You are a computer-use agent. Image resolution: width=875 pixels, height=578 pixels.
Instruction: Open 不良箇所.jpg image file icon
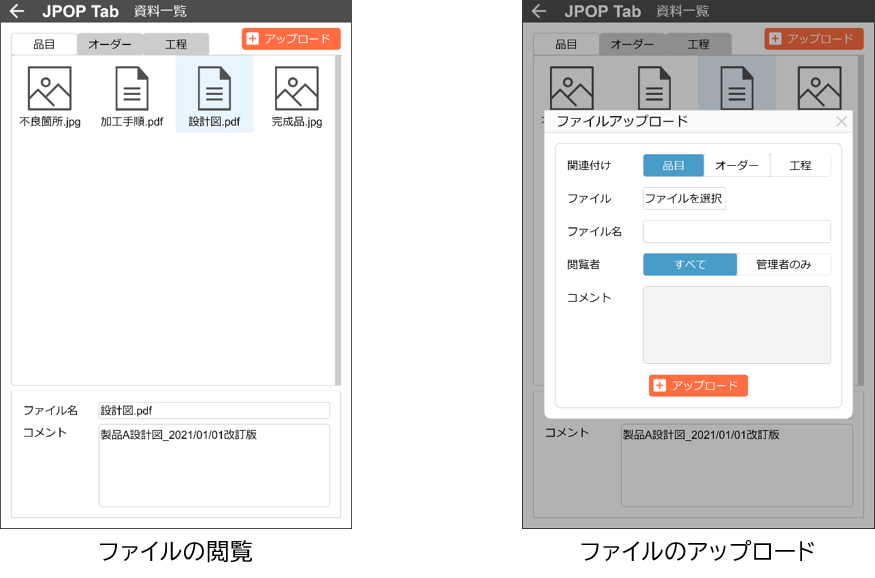(49, 89)
